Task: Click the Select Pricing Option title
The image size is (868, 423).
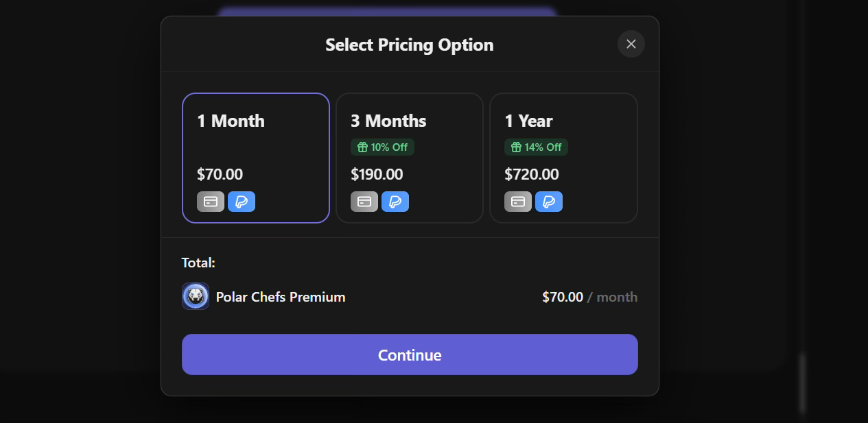Action: click(x=409, y=44)
